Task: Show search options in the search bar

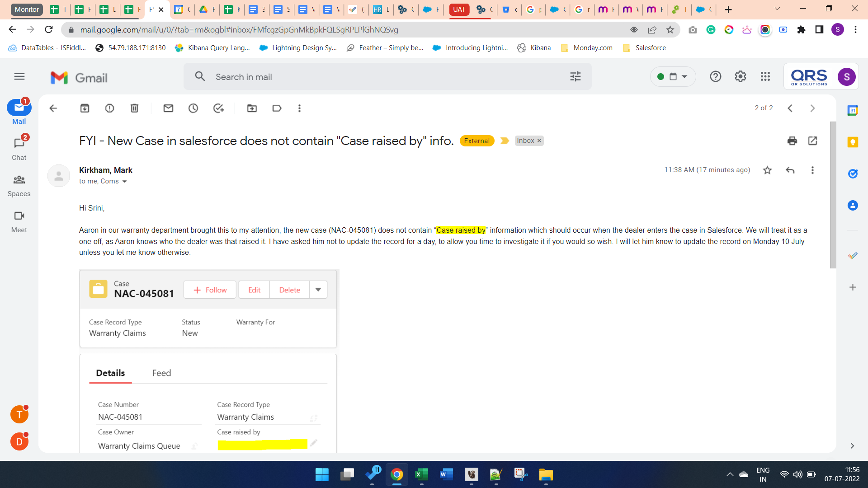Action: 575,77
